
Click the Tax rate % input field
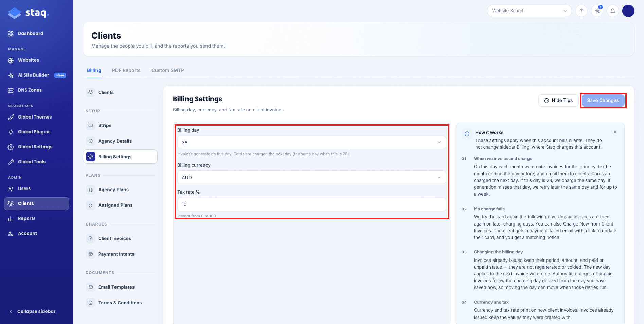coord(311,204)
